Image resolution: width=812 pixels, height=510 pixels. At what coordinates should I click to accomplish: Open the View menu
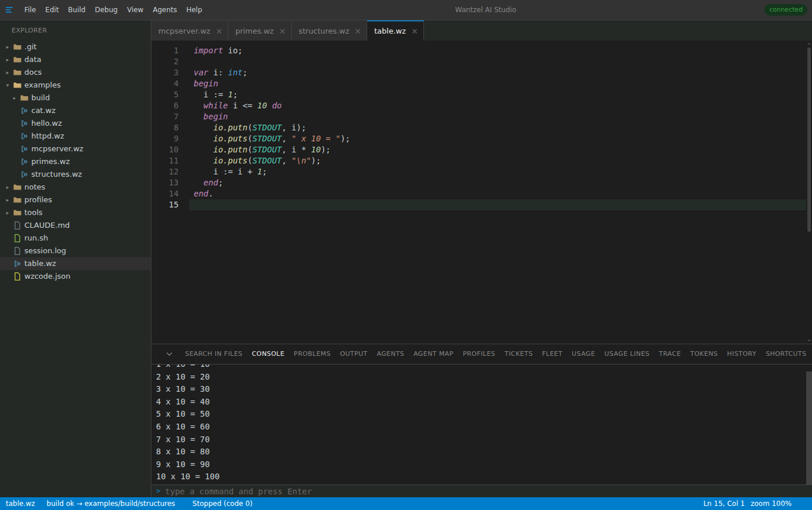tap(135, 10)
